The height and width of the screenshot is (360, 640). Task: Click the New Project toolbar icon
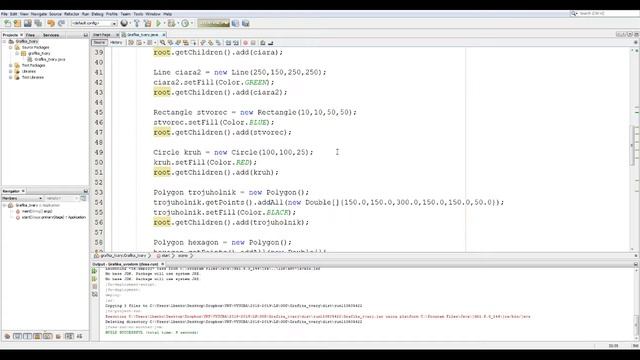[x=17, y=23]
